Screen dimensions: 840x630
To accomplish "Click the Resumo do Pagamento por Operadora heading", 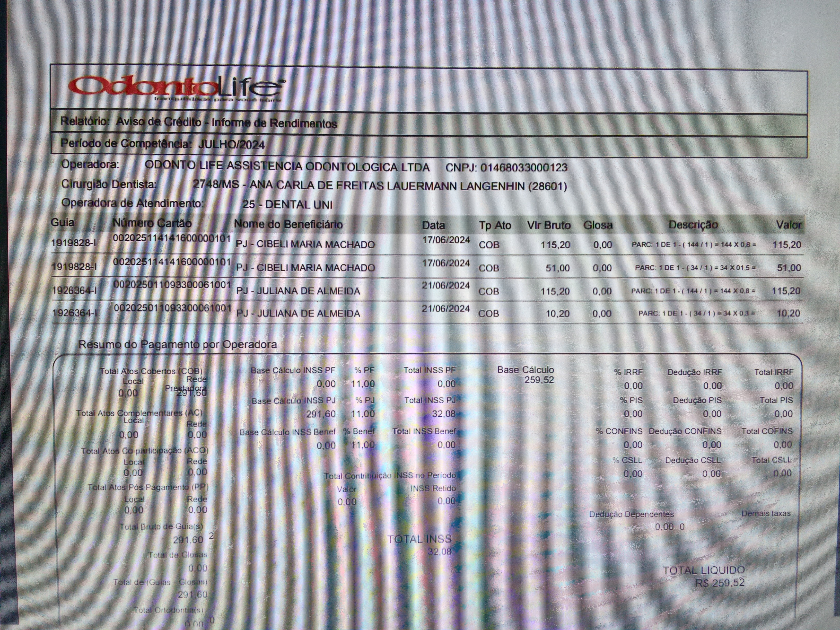I will tap(177, 344).
